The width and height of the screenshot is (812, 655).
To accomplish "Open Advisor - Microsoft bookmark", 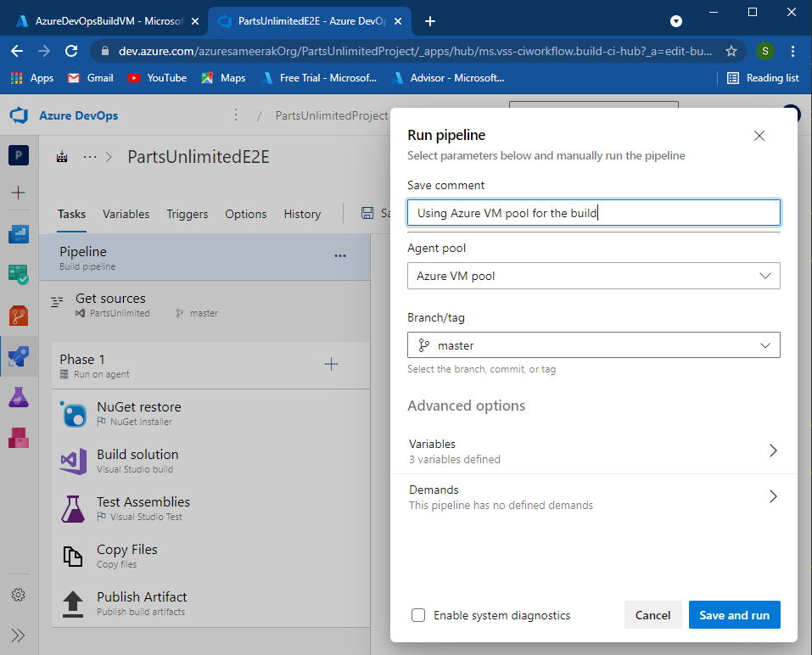I will coord(447,78).
